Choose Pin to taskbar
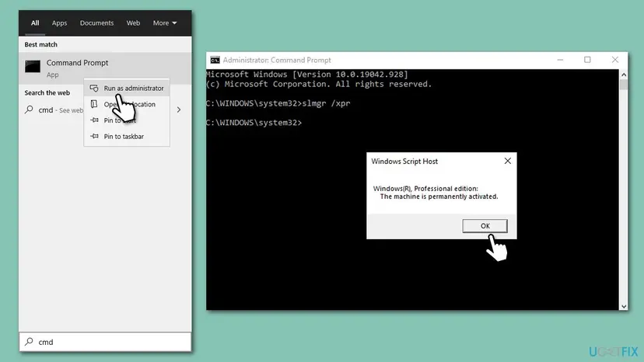The image size is (644, 362). [127, 136]
